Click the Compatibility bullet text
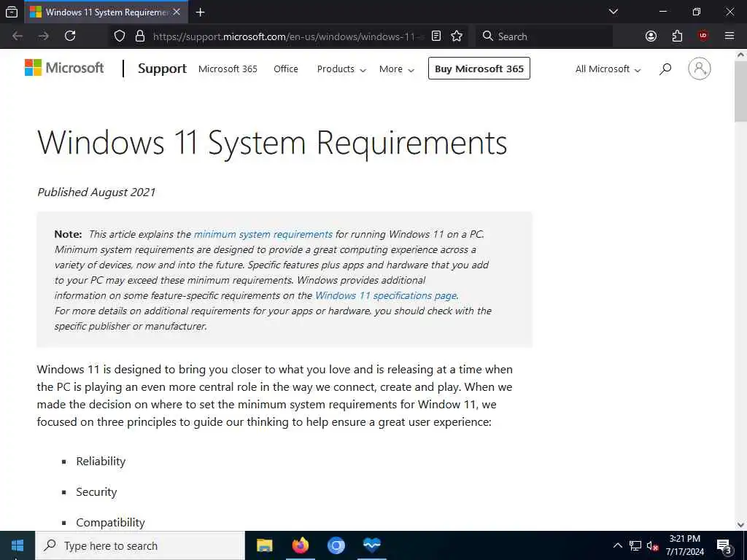 (x=110, y=522)
